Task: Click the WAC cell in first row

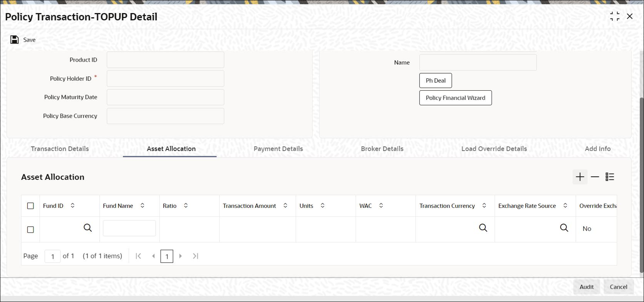Action: tap(386, 229)
